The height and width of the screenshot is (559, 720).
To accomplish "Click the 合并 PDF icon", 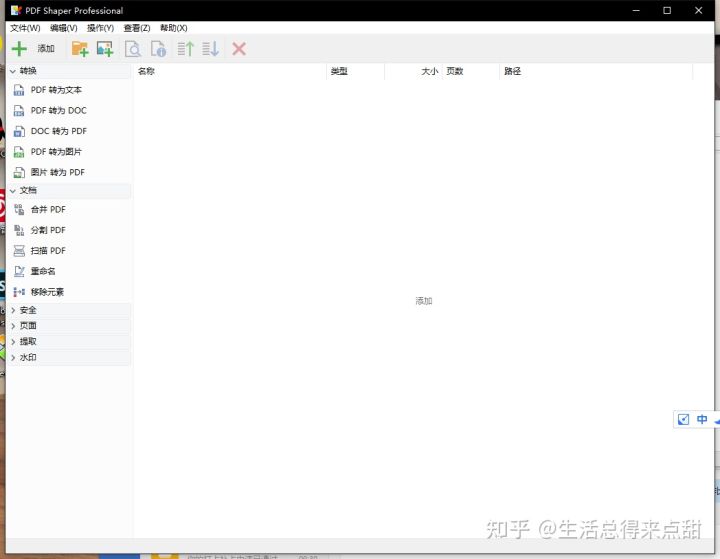I will pos(19,209).
